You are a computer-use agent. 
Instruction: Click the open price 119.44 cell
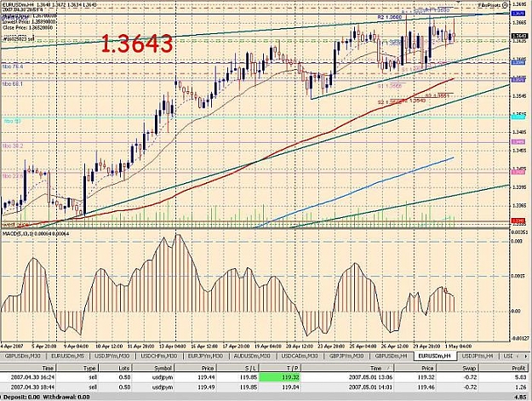[x=208, y=377]
